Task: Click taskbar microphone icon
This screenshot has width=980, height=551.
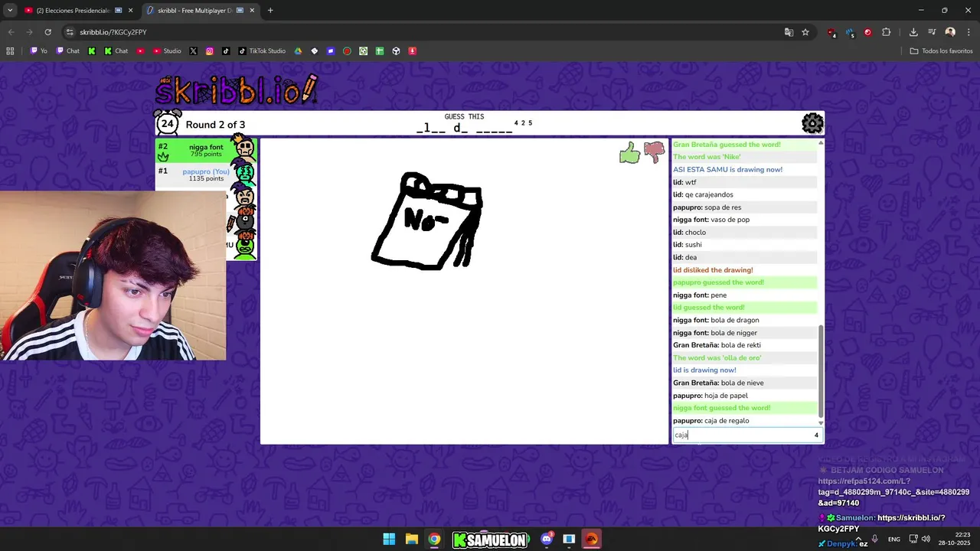Action: tap(874, 539)
